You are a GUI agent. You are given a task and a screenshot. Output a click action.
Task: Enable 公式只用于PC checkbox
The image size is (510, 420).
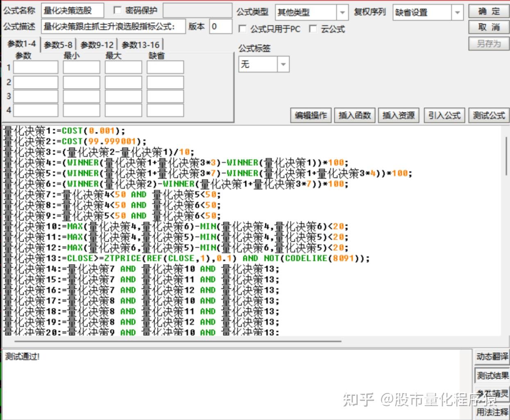242,29
